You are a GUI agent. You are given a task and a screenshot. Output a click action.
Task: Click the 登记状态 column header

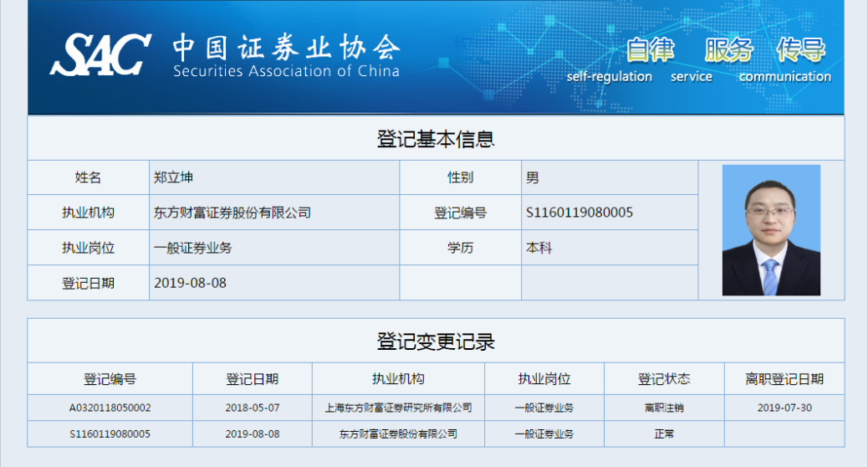pyautogui.click(x=664, y=379)
